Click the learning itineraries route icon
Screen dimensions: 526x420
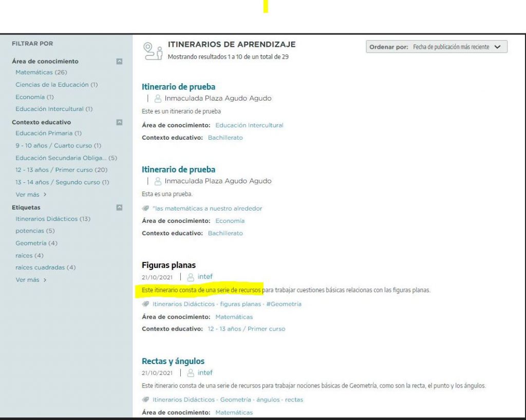153,51
